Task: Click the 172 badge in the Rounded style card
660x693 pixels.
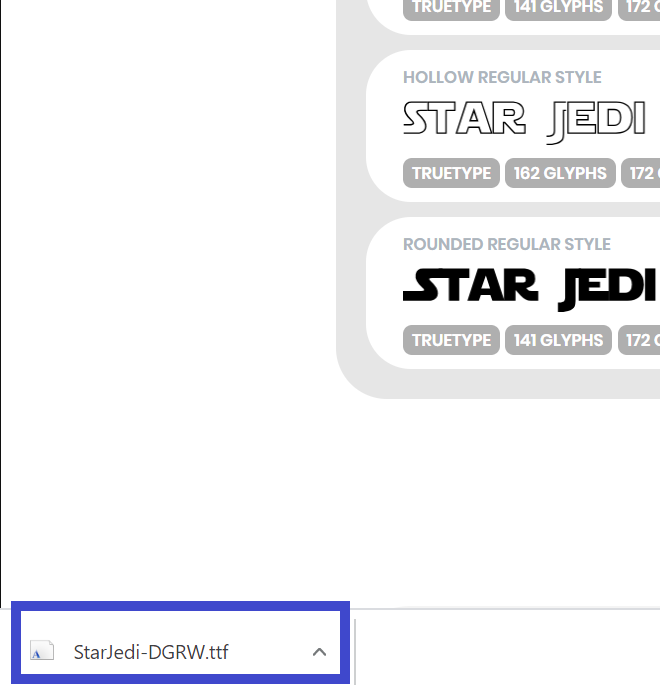Action: point(641,340)
